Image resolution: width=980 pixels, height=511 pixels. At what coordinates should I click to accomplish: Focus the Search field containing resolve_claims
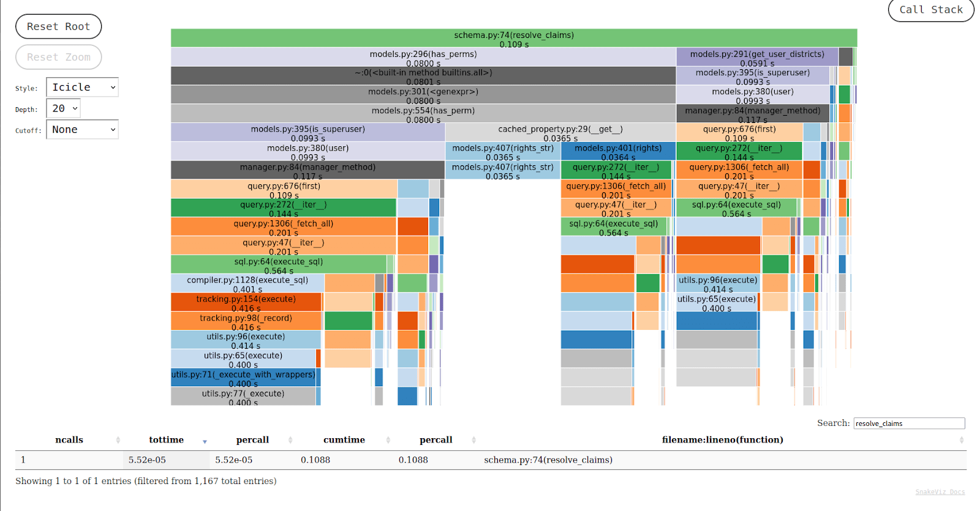click(909, 423)
